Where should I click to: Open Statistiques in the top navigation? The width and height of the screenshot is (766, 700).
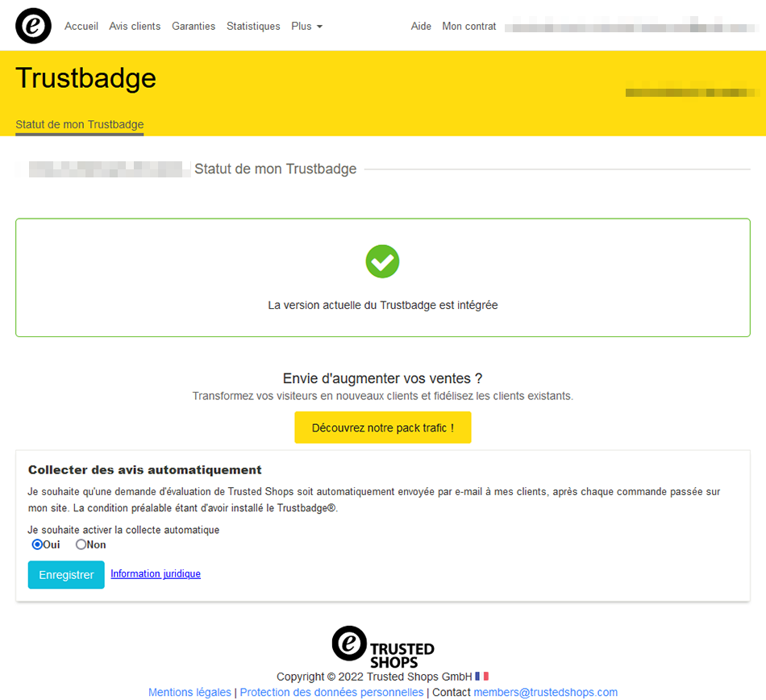point(253,27)
